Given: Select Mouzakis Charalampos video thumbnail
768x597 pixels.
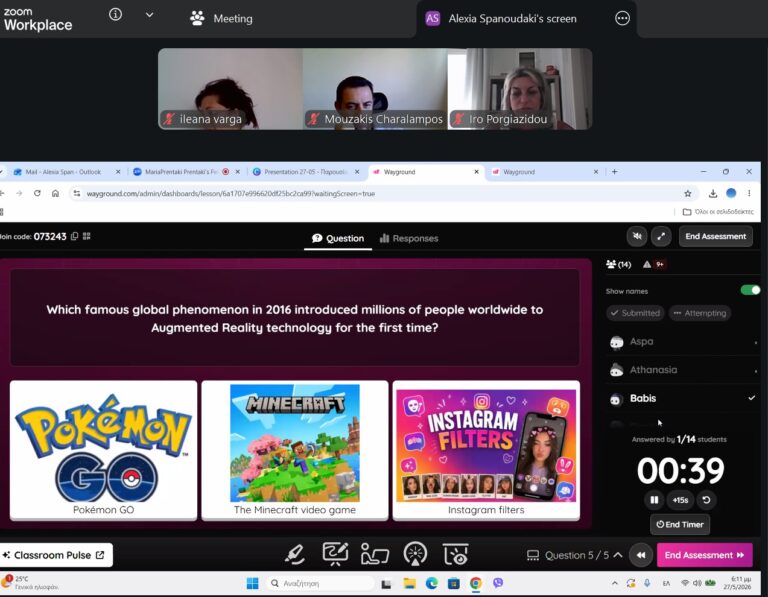Looking at the screenshot, I should click(x=375, y=89).
